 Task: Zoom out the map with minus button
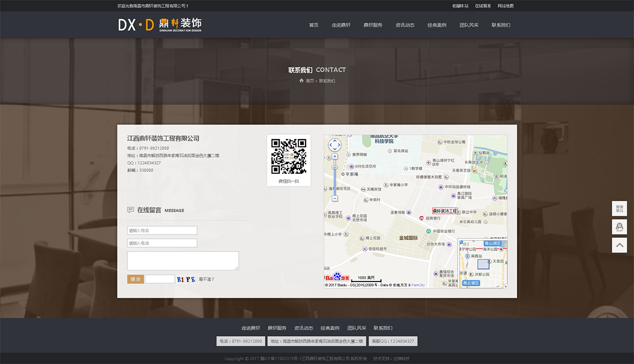(x=334, y=199)
